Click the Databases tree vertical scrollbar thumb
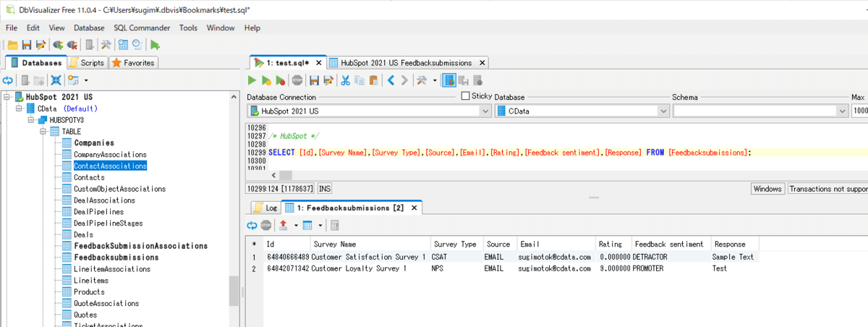The height and width of the screenshot is (327, 868). 234,291
